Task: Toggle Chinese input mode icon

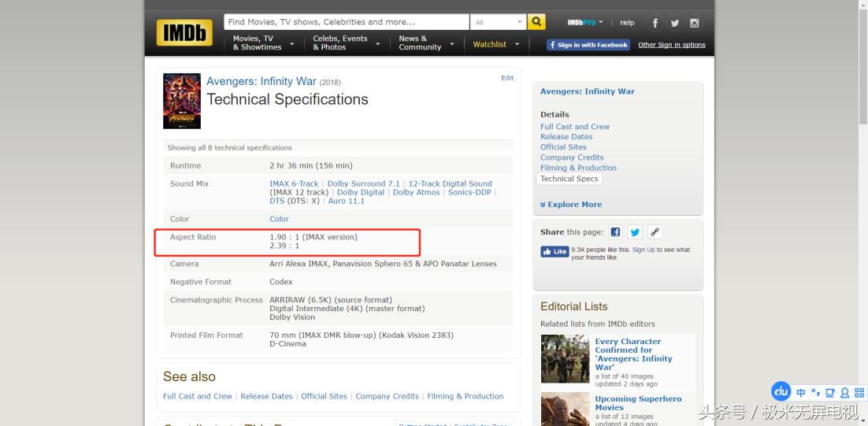Action: (x=800, y=393)
